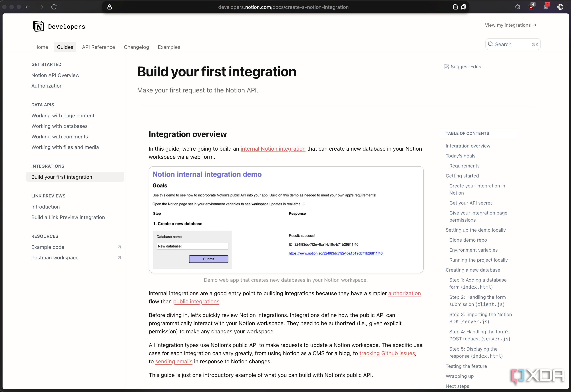Follow the authorization link in paragraph
The height and width of the screenshot is (392, 571).
click(404, 293)
